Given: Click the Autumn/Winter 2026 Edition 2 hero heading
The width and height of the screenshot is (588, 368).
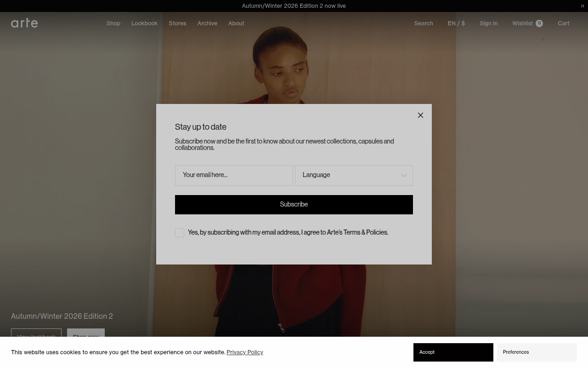Looking at the screenshot, I should (62, 316).
